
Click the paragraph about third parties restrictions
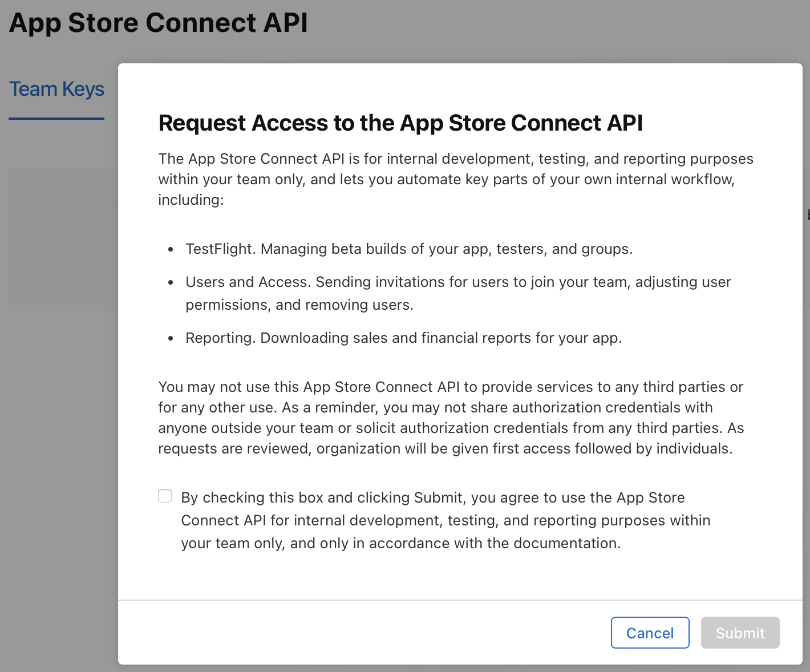tap(451, 418)
